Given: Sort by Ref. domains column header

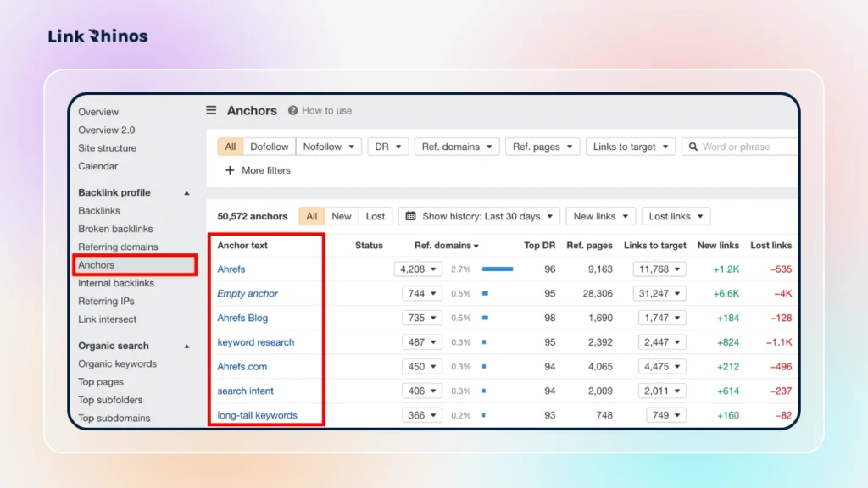Looking at the screenshot, I should click(x=446, y=245).
